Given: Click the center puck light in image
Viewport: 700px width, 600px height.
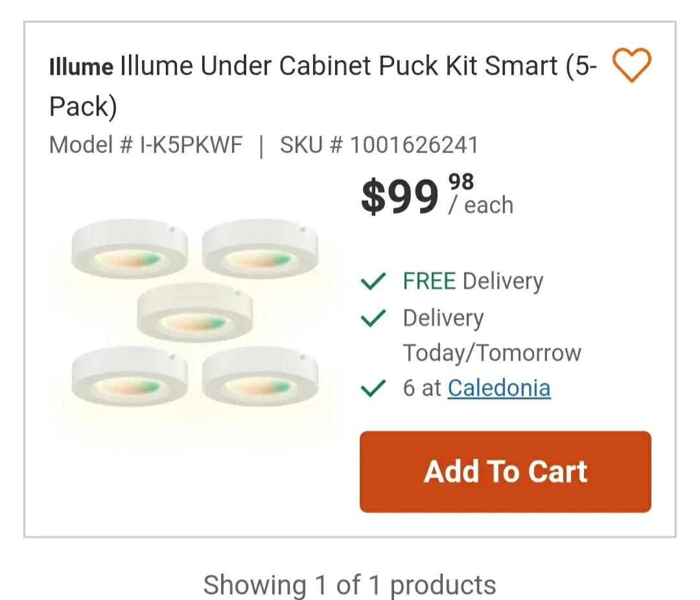Looking at the screenshot, I should (x=195, y=312).
